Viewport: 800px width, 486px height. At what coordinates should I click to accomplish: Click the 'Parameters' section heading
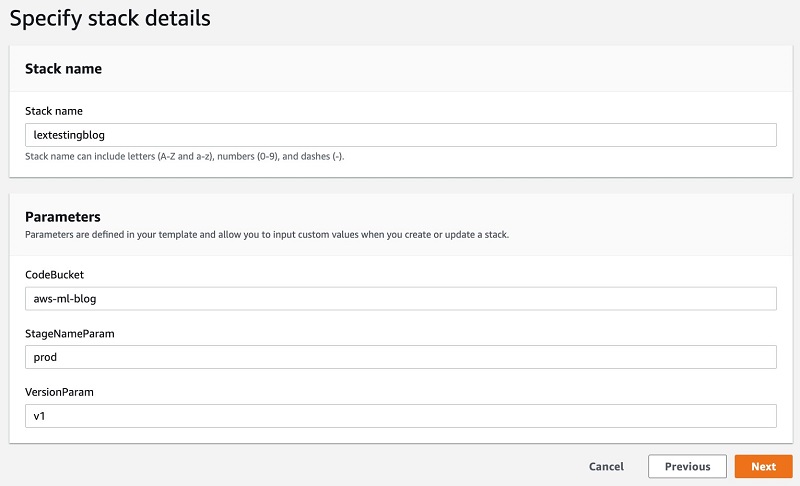[x=63, y=217]
